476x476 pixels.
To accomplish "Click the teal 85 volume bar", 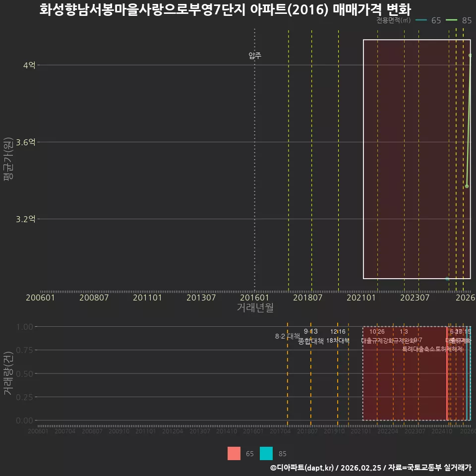I will (467, 373).
